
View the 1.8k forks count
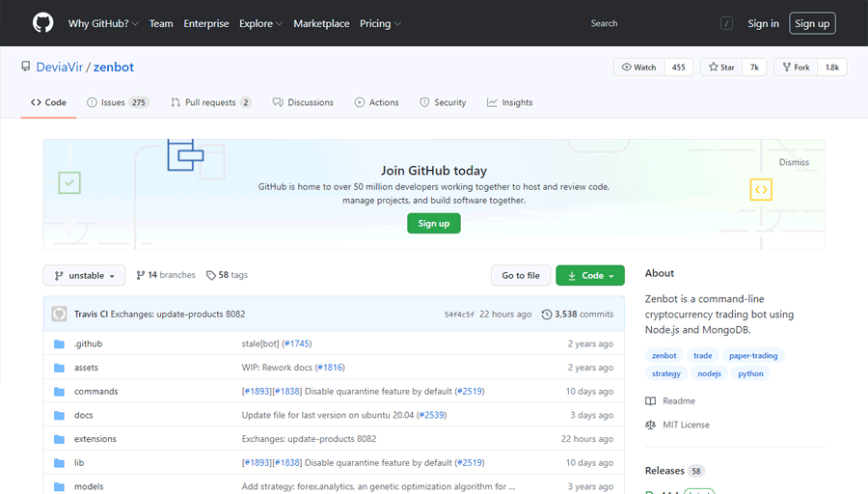pyautogui.click(x=832, y=67)
